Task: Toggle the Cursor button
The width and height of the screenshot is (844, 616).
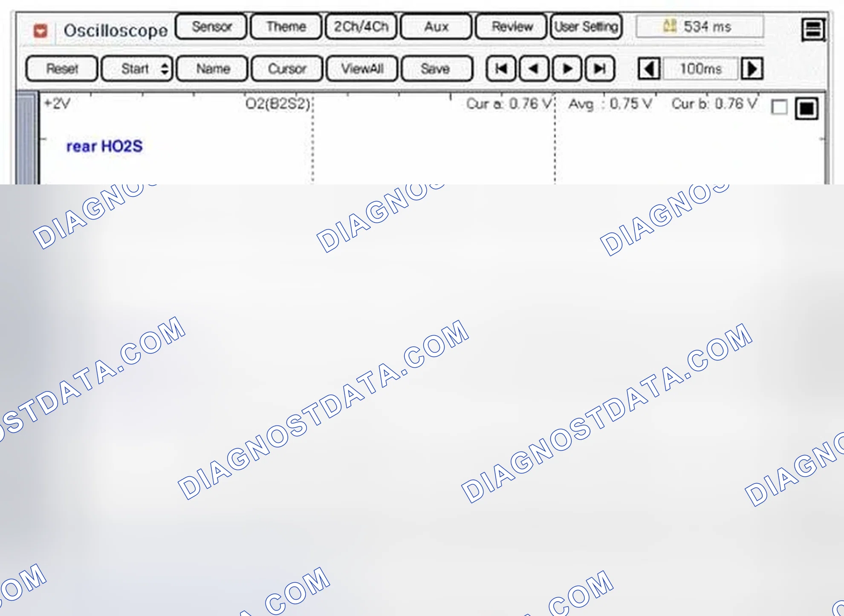Action: coord(287,69)
